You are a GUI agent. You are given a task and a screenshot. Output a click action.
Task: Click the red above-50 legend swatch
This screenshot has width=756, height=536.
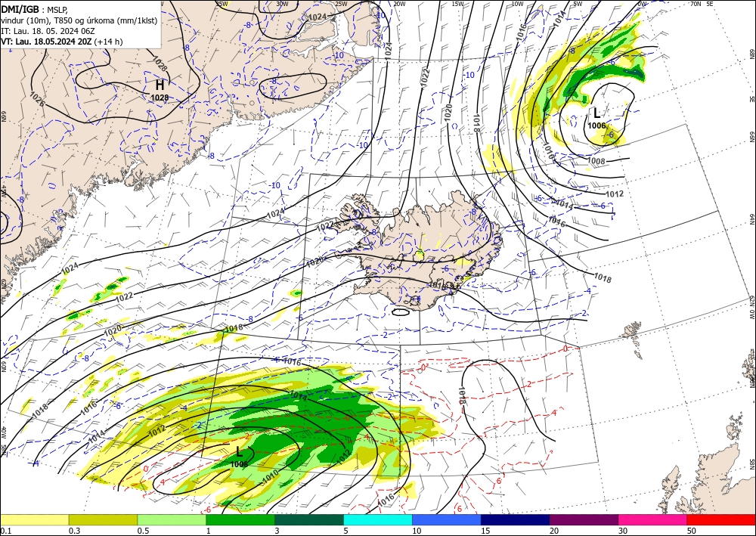coord(721,519)
